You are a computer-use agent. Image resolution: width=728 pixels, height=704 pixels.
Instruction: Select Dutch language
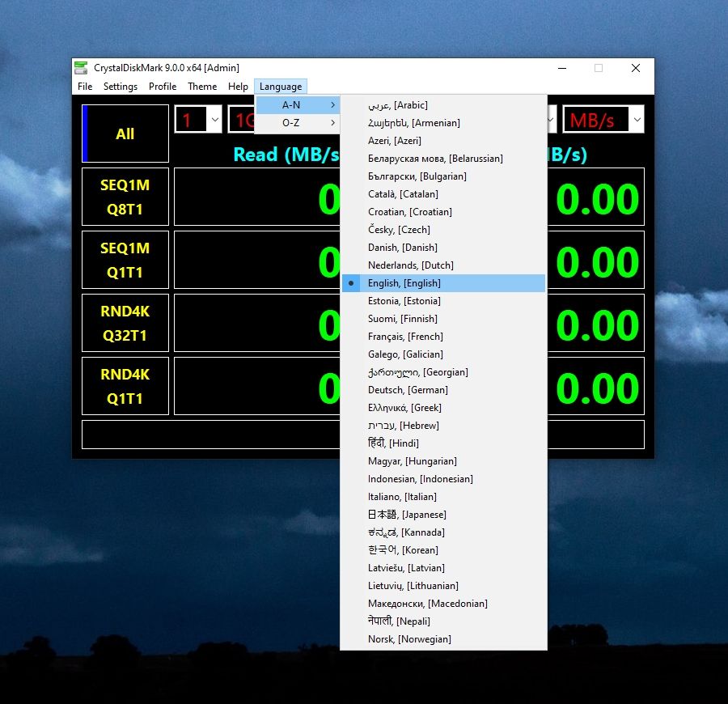click(443, 265)
